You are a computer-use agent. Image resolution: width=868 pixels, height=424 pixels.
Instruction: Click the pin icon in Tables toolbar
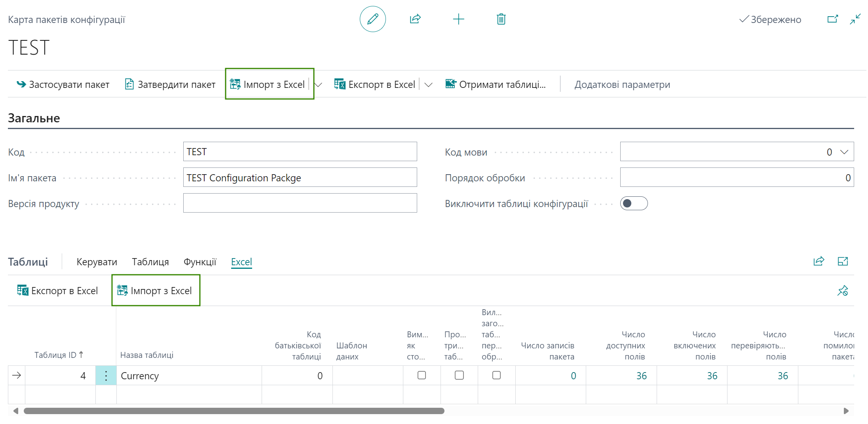point(843,291)
